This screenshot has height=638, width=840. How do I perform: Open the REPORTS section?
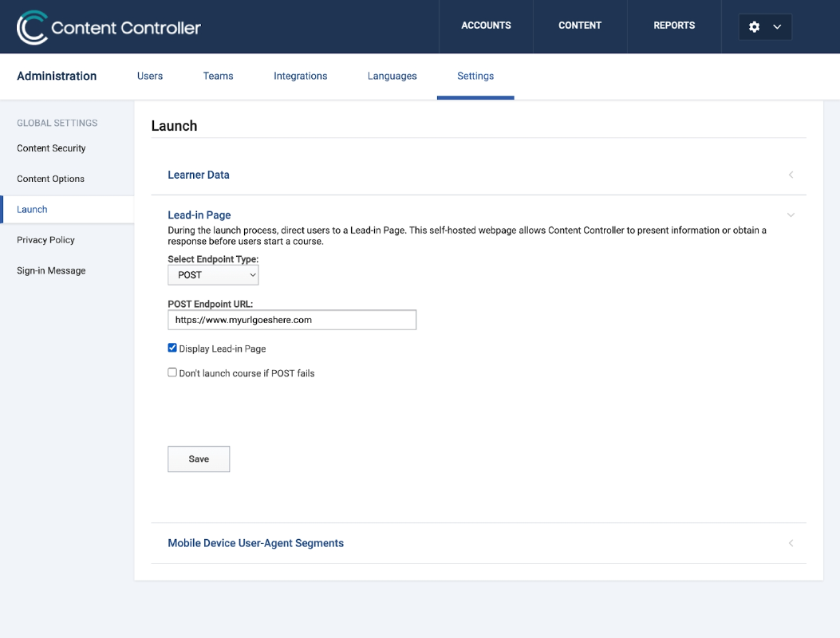[x=674, y=26]
